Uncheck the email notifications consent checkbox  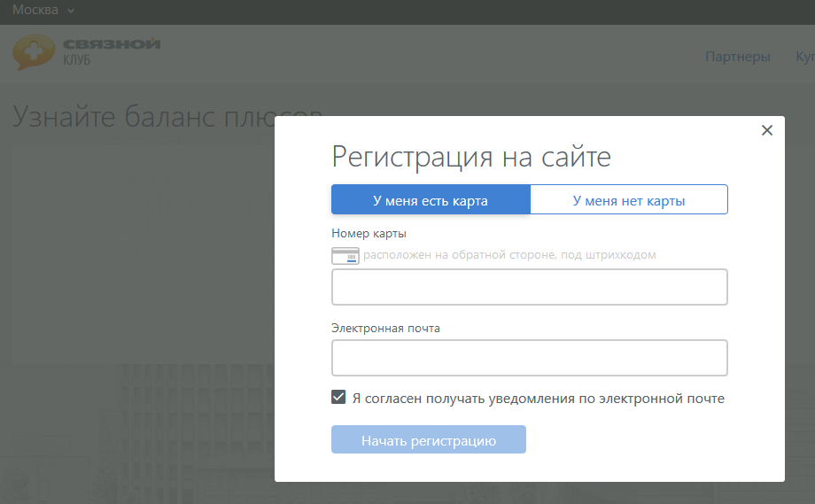tap(338, 398)
